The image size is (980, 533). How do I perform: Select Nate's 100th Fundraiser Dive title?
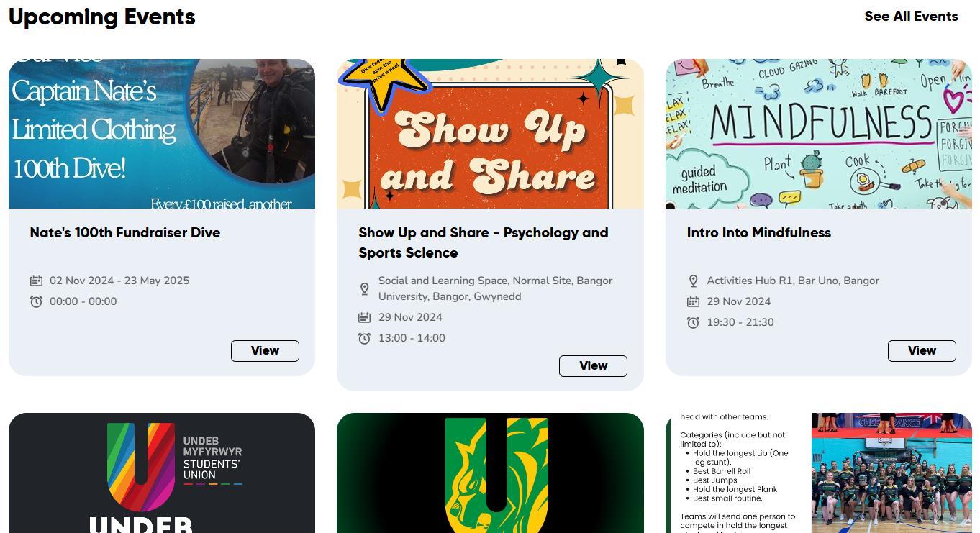125,232
